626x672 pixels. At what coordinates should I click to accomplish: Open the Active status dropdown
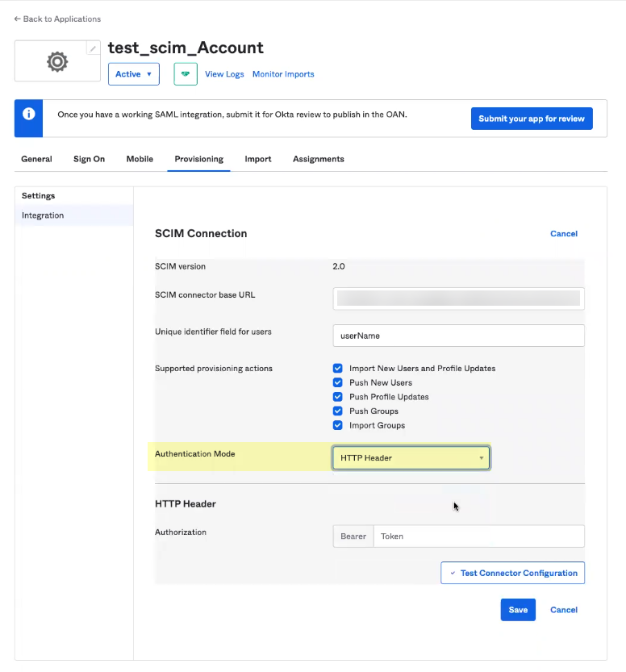point(134,73)
